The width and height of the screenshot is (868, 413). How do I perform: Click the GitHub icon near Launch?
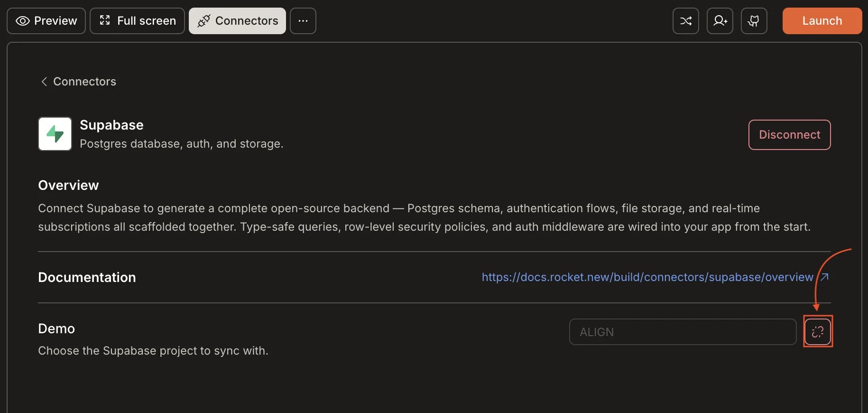754,21
